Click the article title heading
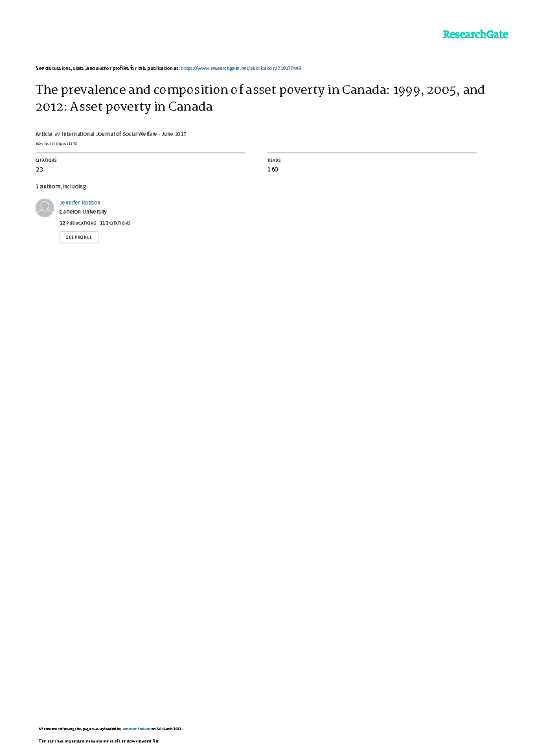 [x=260, y=98]
